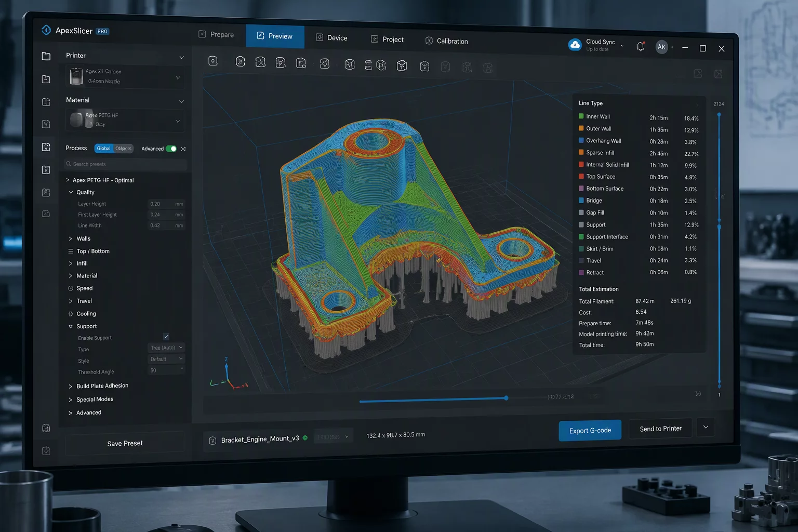This screenshot has height=532, width=798.
Task: Click the double-chevron icon below the vertical layer slider
Action: (x=698, y=394)
